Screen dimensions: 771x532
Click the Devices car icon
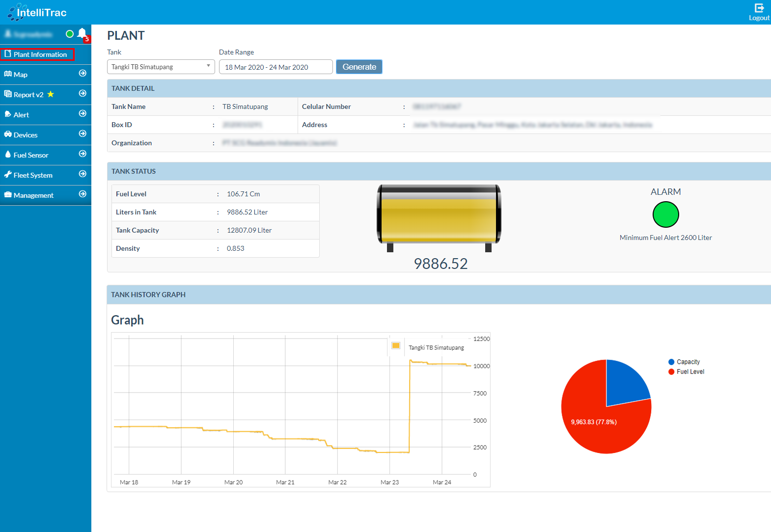pos(8,134)
